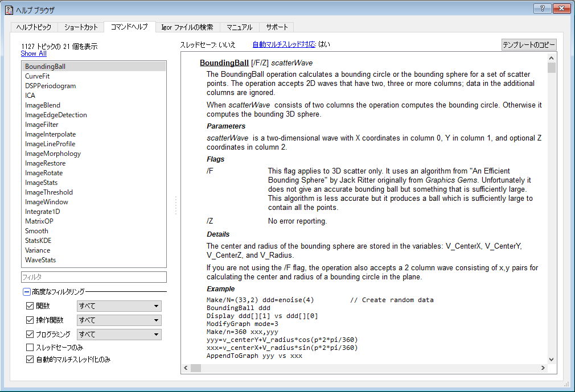
Task: Select BoundingBall in the topic list
Action: click(94, 67)
